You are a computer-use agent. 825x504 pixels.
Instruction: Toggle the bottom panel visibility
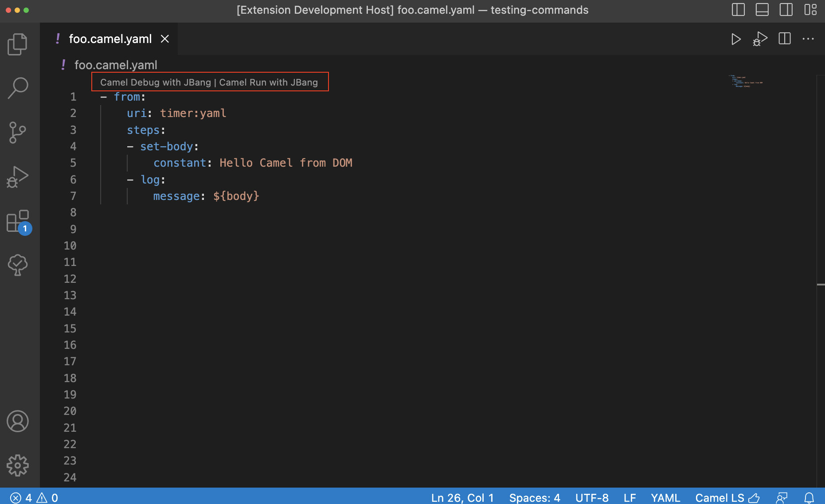click(x=762, y=10)
